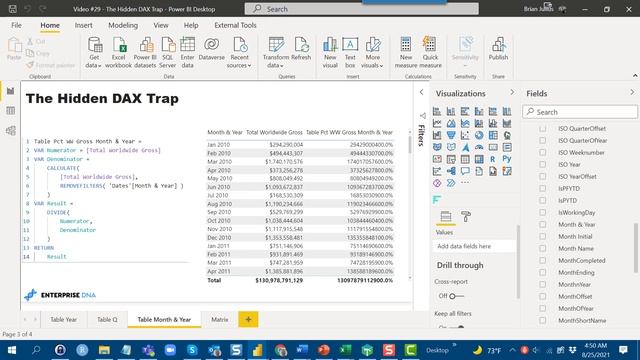Image resolution: width=640 pixels, height=360 pixels.
Task: Click the table visual's vertical scrollbar
Action: pos(410,145)
